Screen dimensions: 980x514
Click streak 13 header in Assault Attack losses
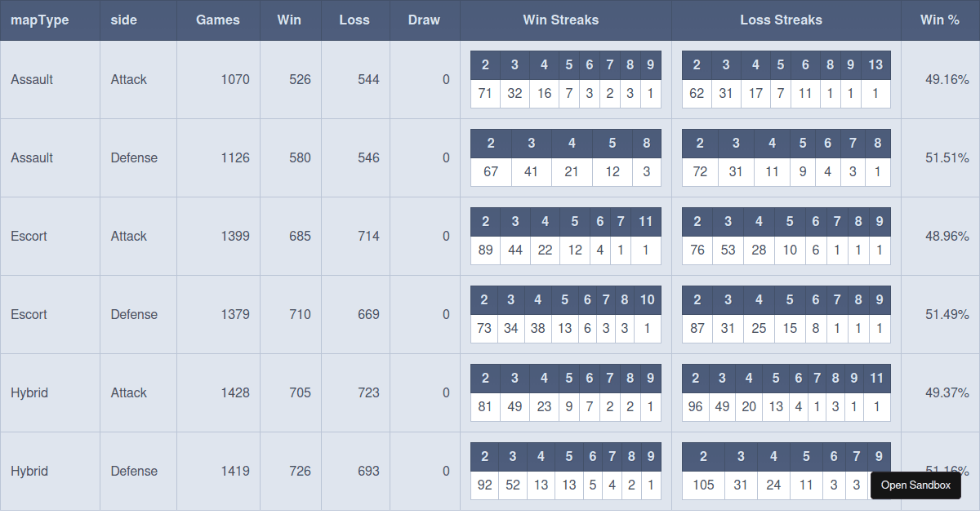point(875,65)
